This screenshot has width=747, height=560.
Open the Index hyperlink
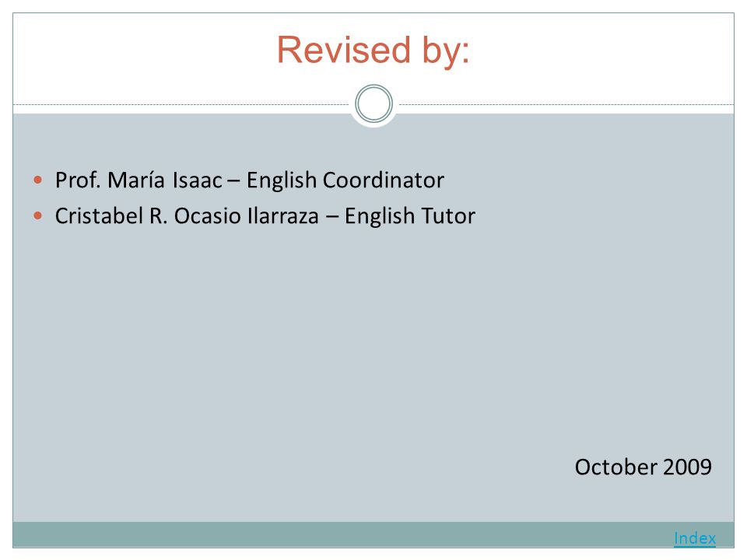(x=695, y=538)
